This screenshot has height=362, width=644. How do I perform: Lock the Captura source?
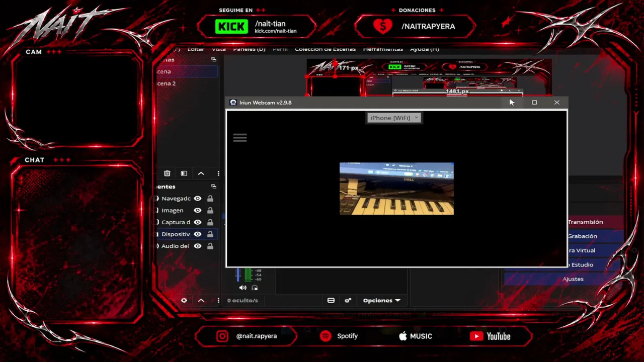click(210, 222)
